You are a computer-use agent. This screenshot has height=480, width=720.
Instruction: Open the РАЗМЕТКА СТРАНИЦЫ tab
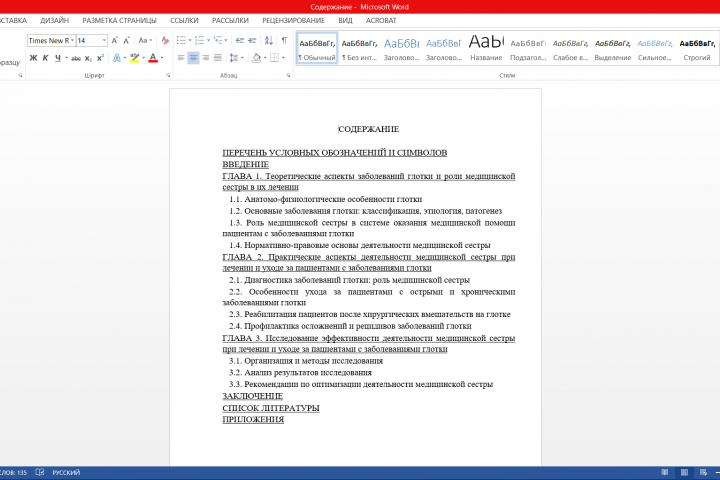pos(119,21)
